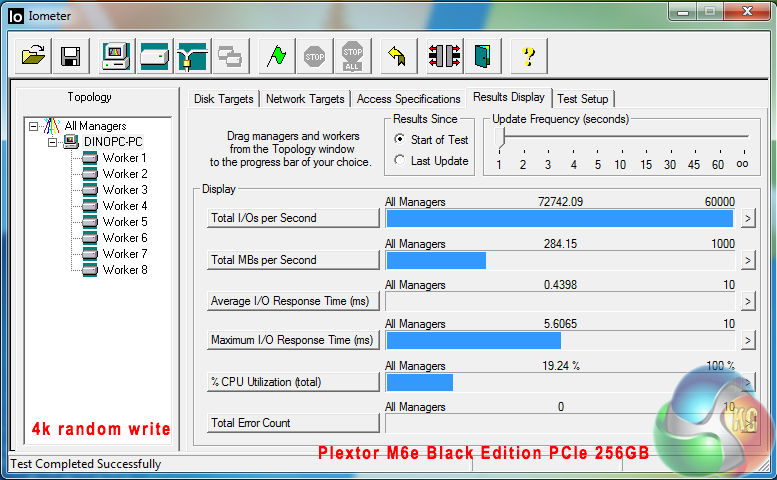Click the 0.4398 response time value

pyautogui.click(x=560, y=285)
